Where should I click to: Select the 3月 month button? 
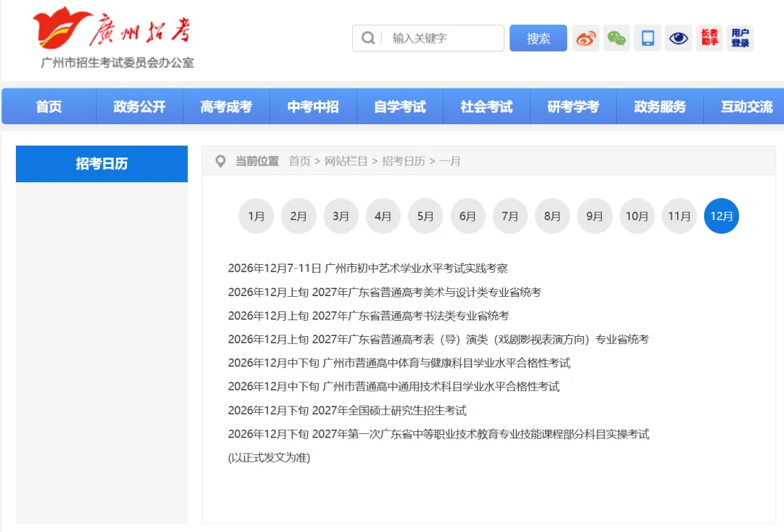[x=341, y=216]
